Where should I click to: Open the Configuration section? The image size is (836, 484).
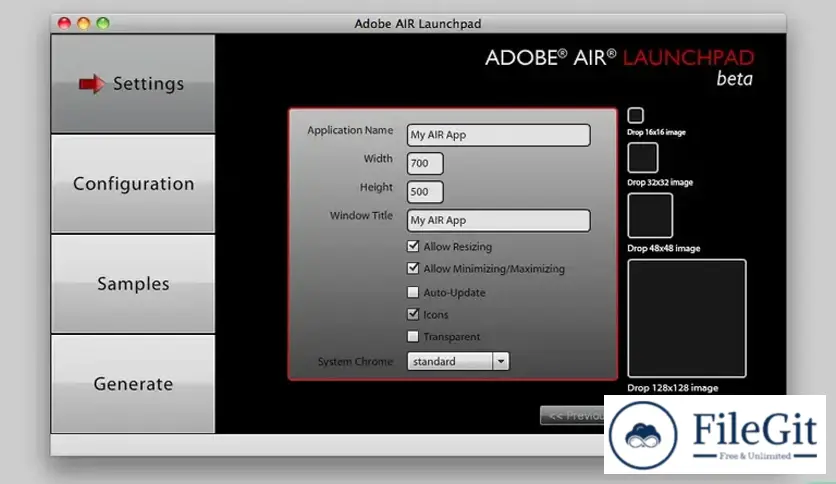pyautogui.click(x=133, y=183)
